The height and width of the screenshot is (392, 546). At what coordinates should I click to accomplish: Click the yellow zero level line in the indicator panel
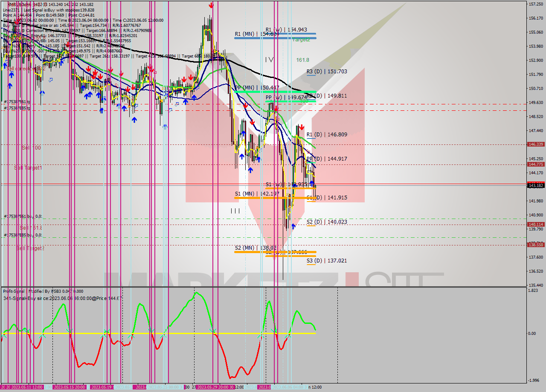171,334
